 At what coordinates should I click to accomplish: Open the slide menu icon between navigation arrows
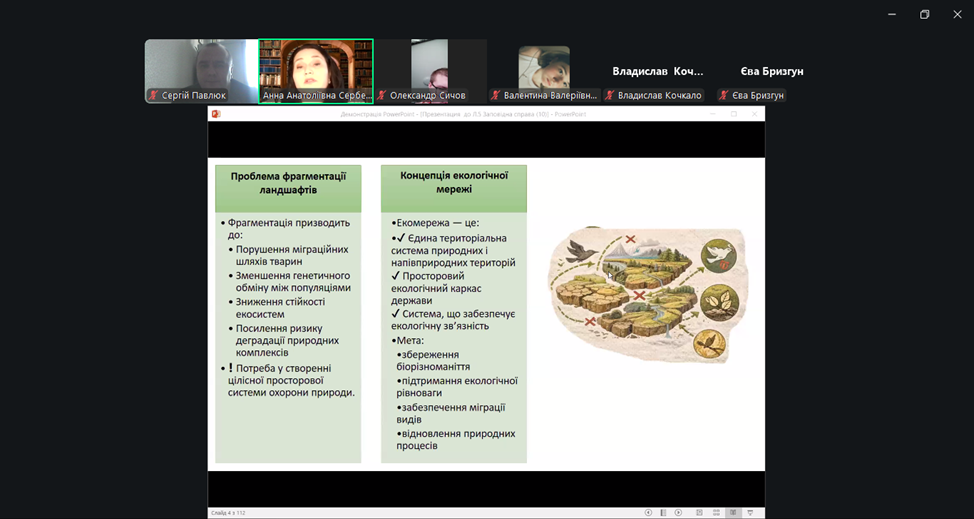[x=663, y=513]
